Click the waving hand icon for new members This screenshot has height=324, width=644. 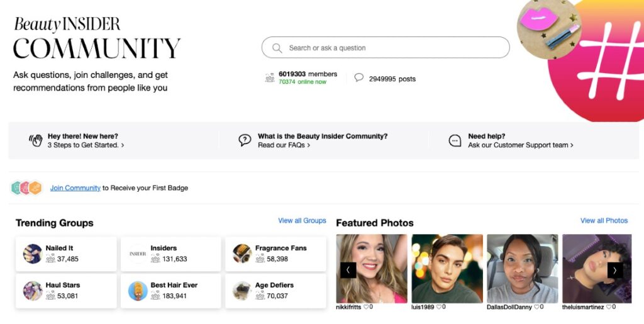(x=36, y=140)
